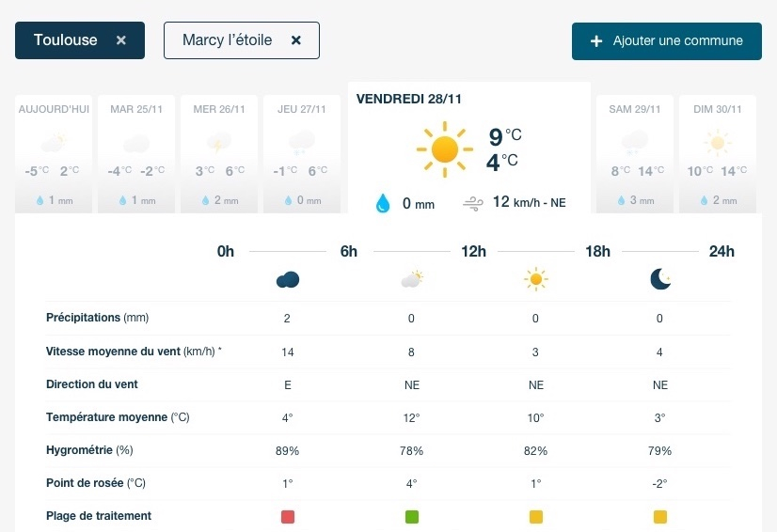Image resolution: width=777 pixels, height=532 pixels.
Task: Click the partly sunny icon for 6h-12h
Action: [x=412, y=279]
